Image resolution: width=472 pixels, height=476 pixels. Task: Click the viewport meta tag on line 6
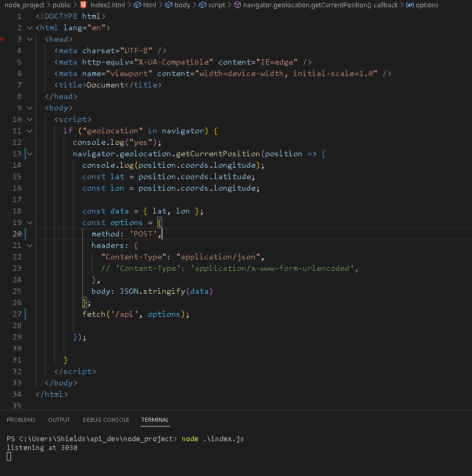tap(222, 74)
